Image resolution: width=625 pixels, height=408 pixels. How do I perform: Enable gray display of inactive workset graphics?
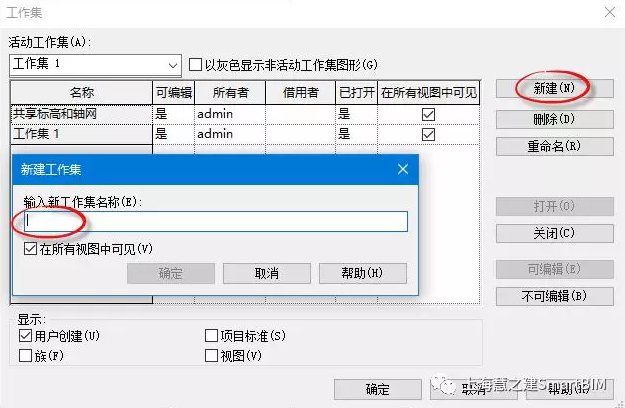[195, 65]
